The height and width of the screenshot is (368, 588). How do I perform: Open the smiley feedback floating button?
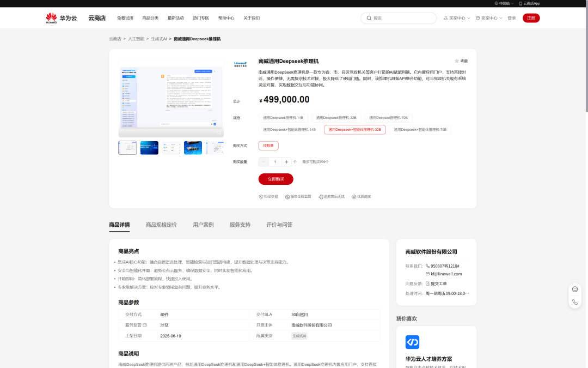575,289
